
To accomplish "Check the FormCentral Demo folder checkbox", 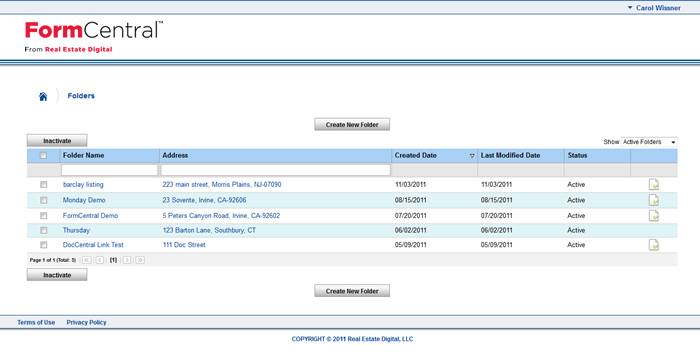I will tap(43, 216).
